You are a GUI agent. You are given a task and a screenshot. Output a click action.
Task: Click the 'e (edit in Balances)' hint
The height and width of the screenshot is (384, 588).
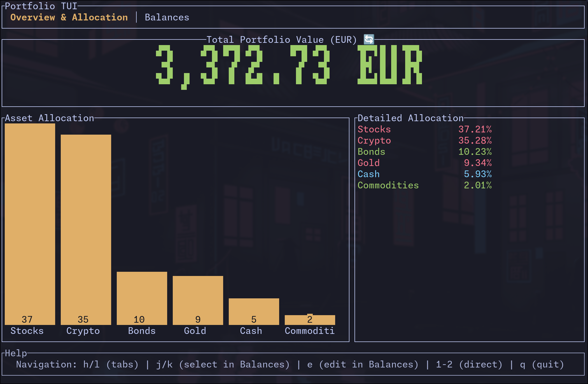pos(363,364)
